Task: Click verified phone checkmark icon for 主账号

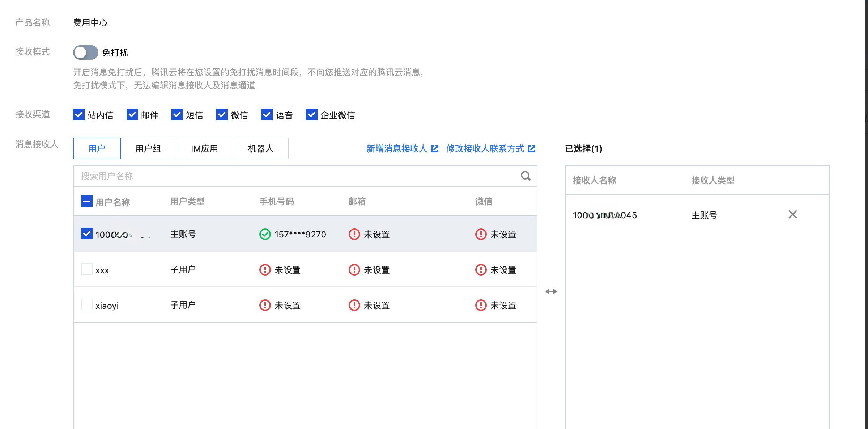Action: tap(265, 235)
